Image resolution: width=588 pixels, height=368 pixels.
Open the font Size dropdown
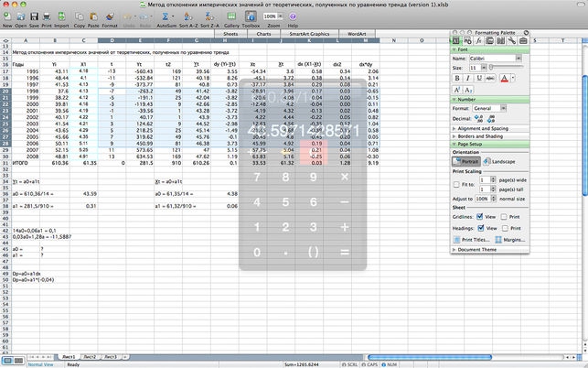[x=484, y=68]
